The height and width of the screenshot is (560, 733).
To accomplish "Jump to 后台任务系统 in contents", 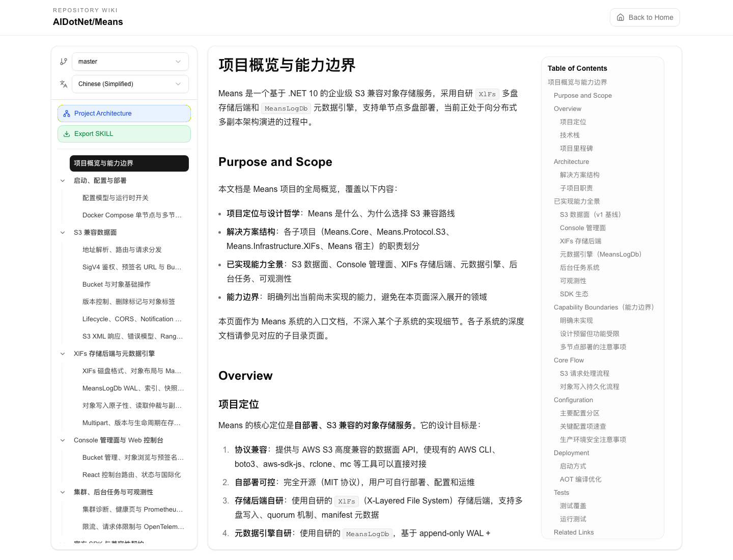I will coord(580,268).
